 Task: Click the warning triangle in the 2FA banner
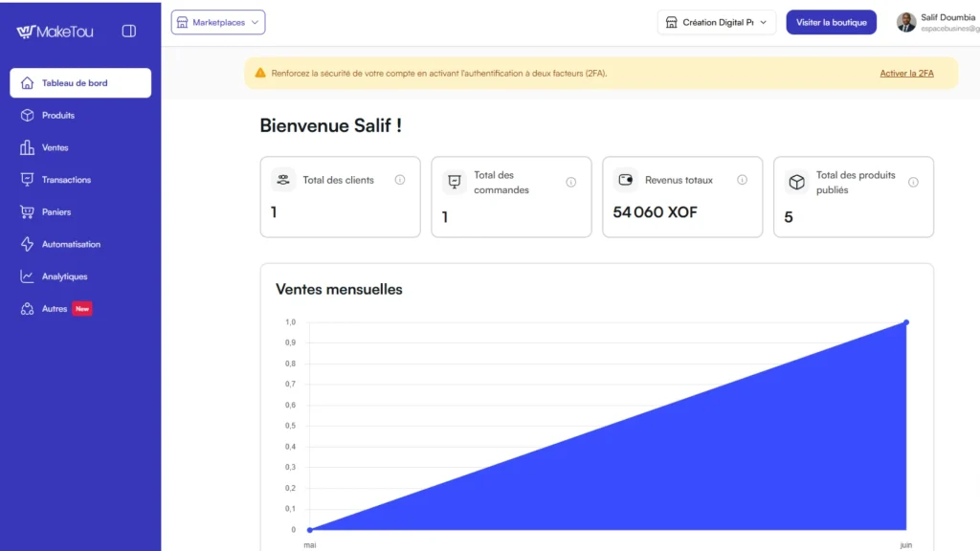point(260,73)
